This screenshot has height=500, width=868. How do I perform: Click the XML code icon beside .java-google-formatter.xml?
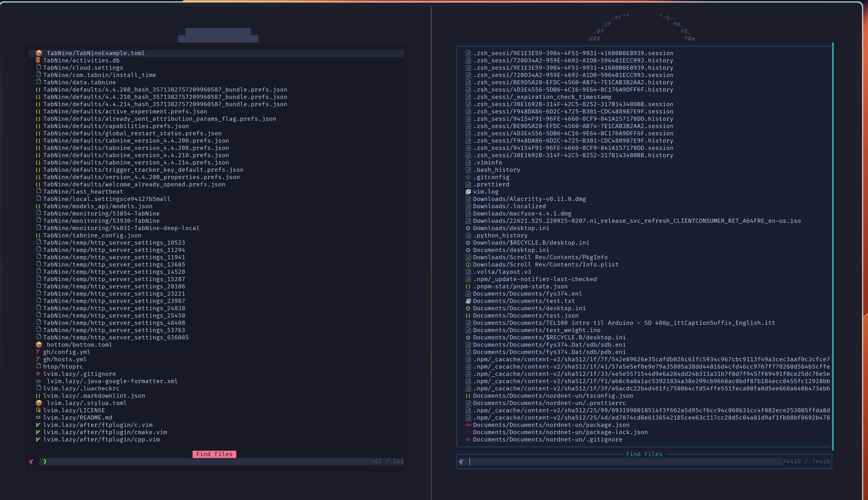pos(39,381)
